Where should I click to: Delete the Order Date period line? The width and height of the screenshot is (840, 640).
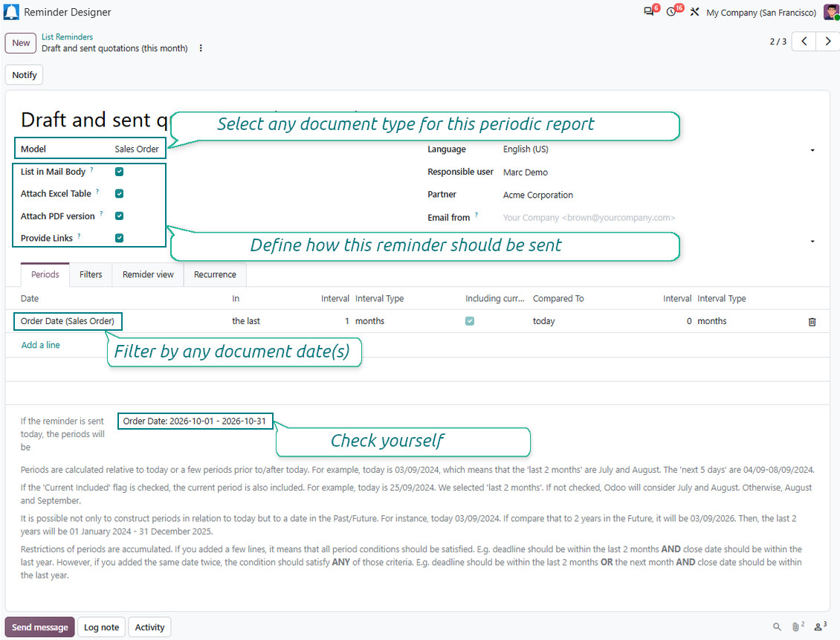point(812,322)
